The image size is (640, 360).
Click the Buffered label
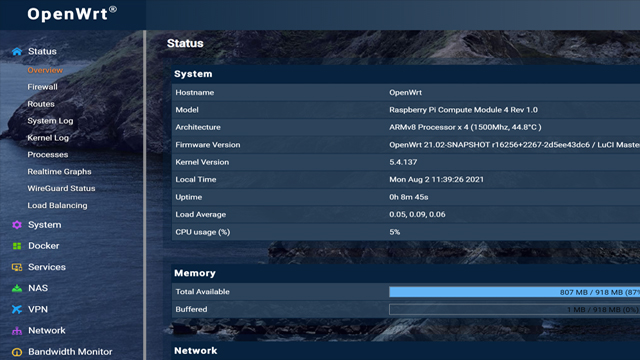(191, 309)
